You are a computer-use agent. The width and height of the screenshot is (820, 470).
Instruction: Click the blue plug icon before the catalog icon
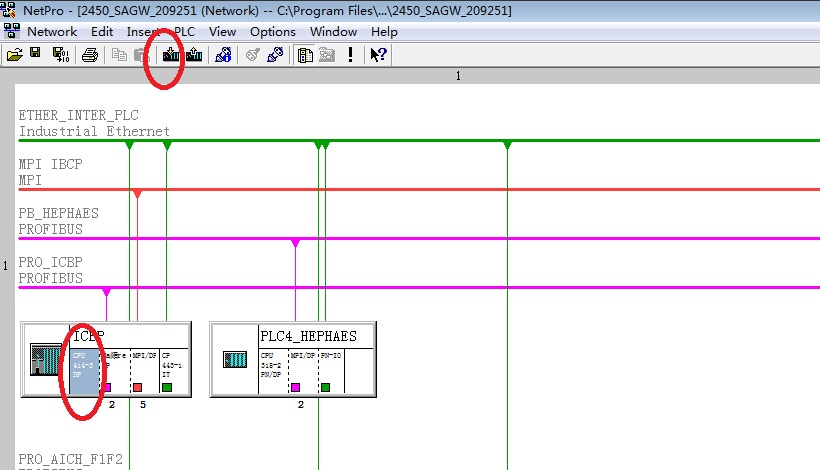point(275,54)
